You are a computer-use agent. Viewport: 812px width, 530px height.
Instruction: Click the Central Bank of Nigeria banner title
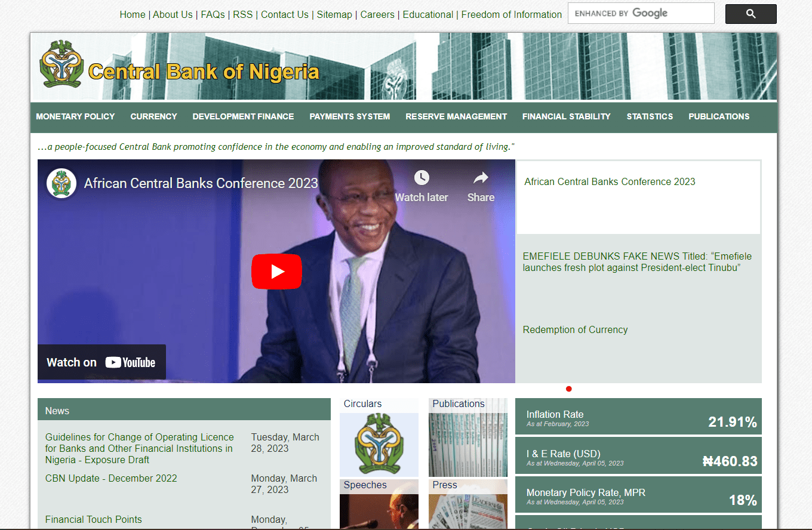coord(204,72)
